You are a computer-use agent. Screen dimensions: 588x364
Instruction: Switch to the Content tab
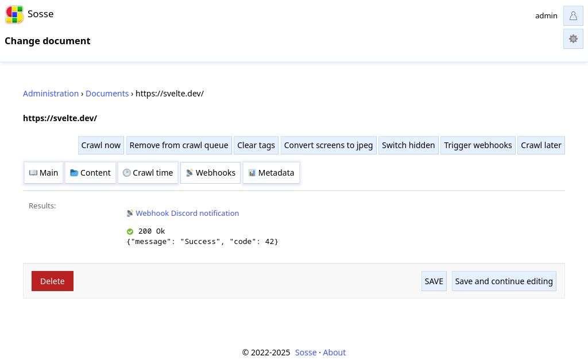tap(90, 173)
